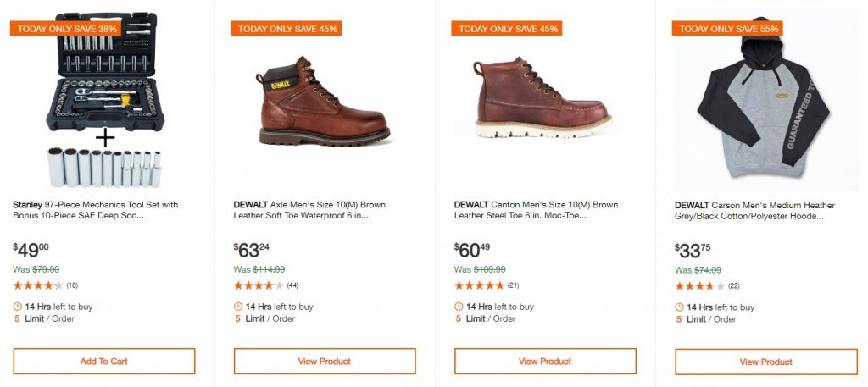The height and width of the screenshot is (387, 868).
Task: Open the DEWALT Canton moc-toe boot image
Action: click(542, 102)
